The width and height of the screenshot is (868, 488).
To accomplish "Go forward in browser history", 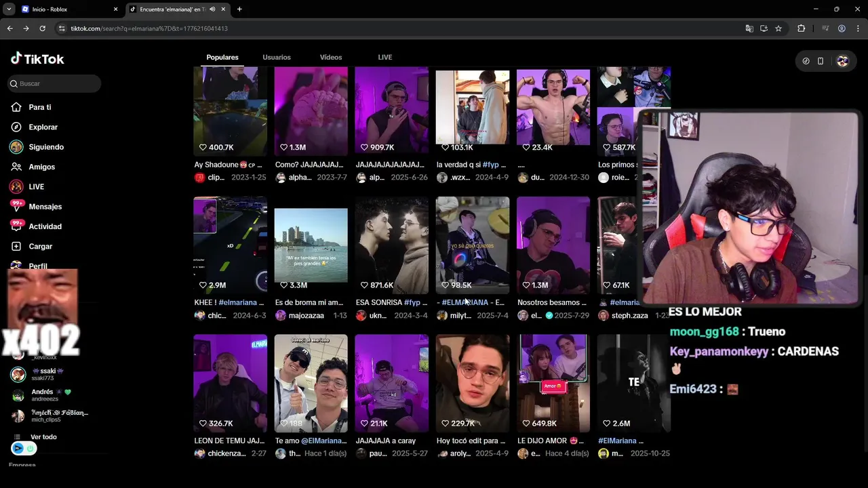I will point(26,28).
